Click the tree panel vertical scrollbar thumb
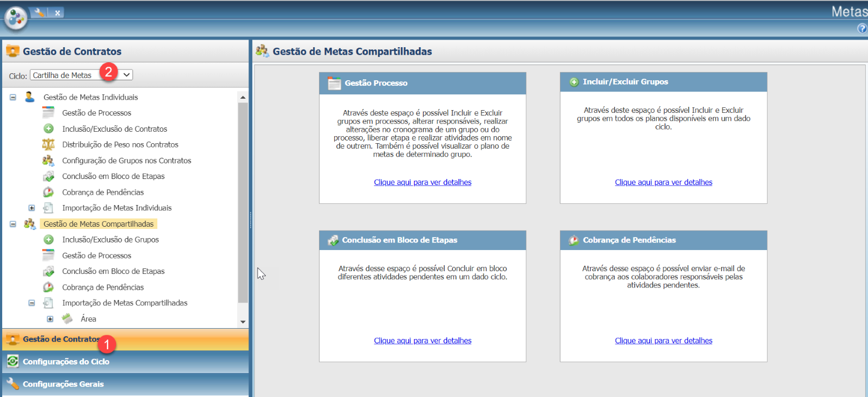The height and width of the screenshot is (397, 868). click(242, 202)
